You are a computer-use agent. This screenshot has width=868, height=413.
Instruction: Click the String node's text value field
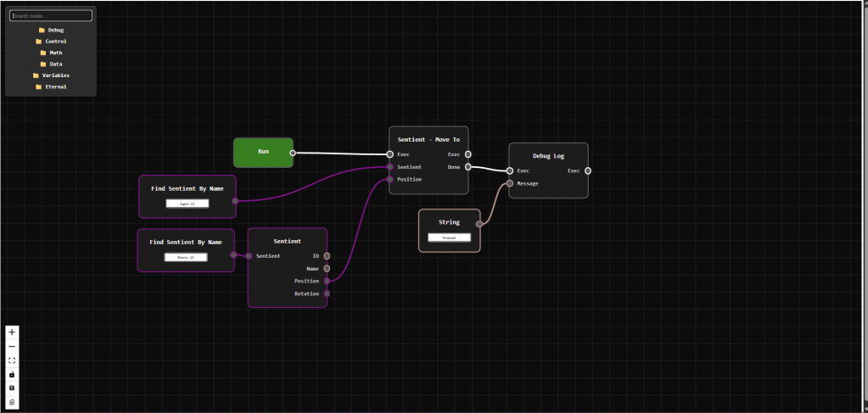coord(449,238)
